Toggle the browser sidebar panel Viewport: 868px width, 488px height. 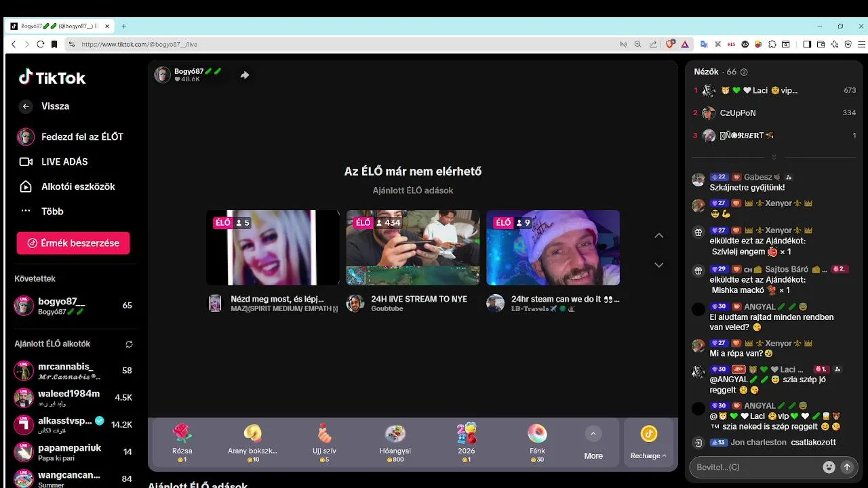807,44
